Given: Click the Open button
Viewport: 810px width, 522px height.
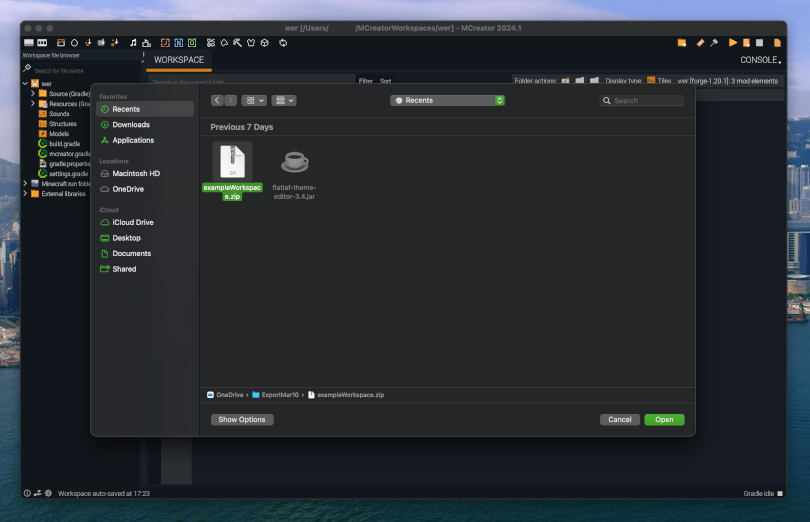Looking at the screenshot, I should [x=664, y=420].
